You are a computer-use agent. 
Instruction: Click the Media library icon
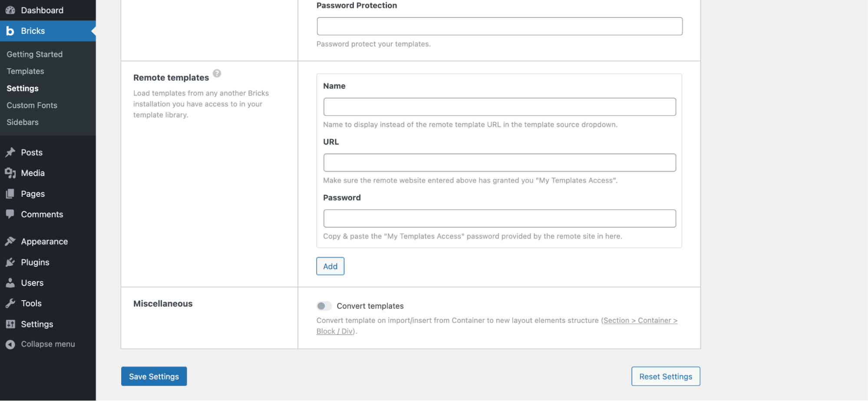tap(10, 173)
